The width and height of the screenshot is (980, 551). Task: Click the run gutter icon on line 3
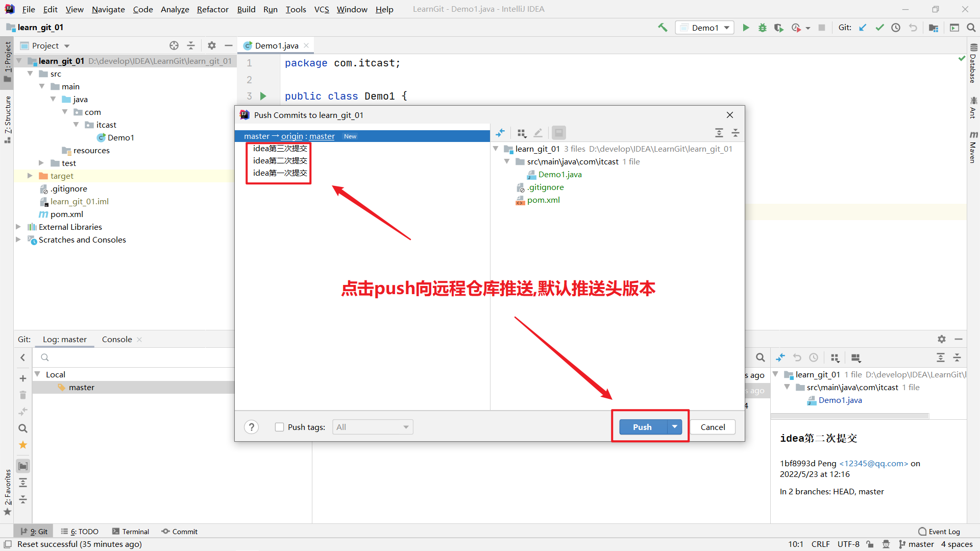[x=263, y=96]
